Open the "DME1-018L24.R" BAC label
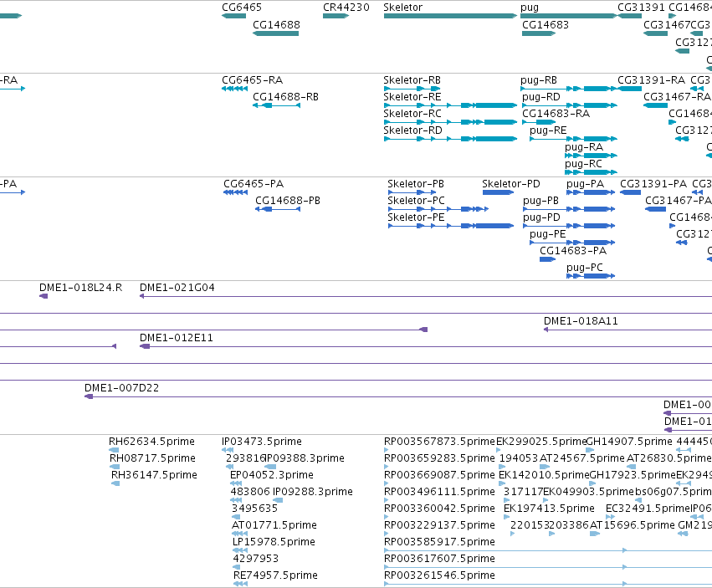The width and height of the screenshot is (712, 588). (x=81, y=288)
